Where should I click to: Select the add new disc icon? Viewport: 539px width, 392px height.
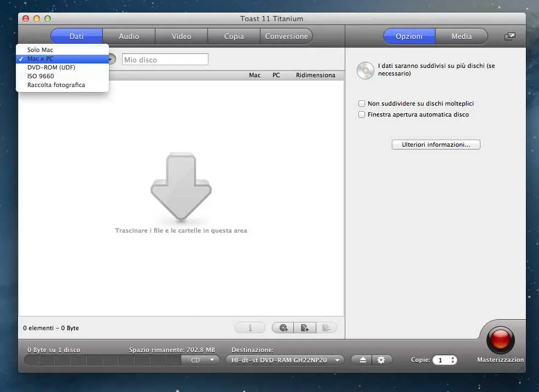tap(282, 327)
